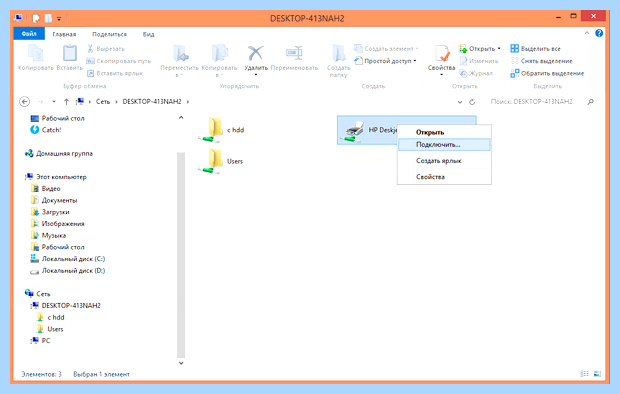Open Локальный диск (D:) in the tree

68,271
